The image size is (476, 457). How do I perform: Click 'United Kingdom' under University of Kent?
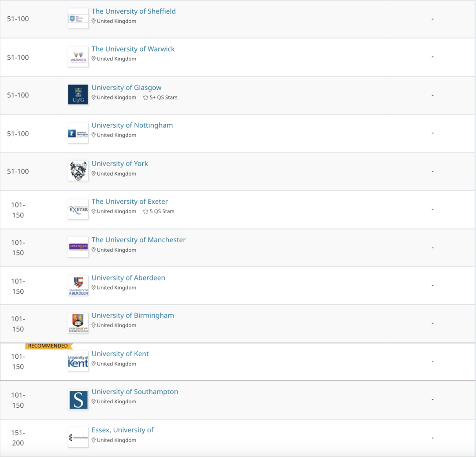tap(116, 364)
